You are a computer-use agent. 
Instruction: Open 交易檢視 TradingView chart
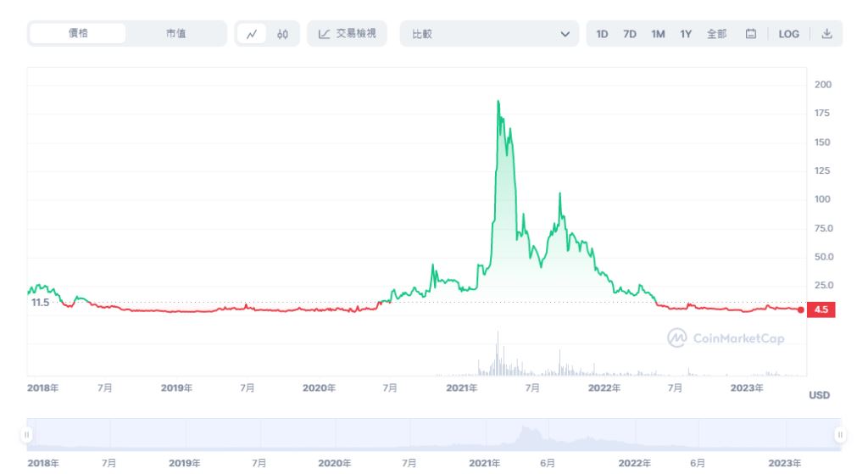pos(347,34)
